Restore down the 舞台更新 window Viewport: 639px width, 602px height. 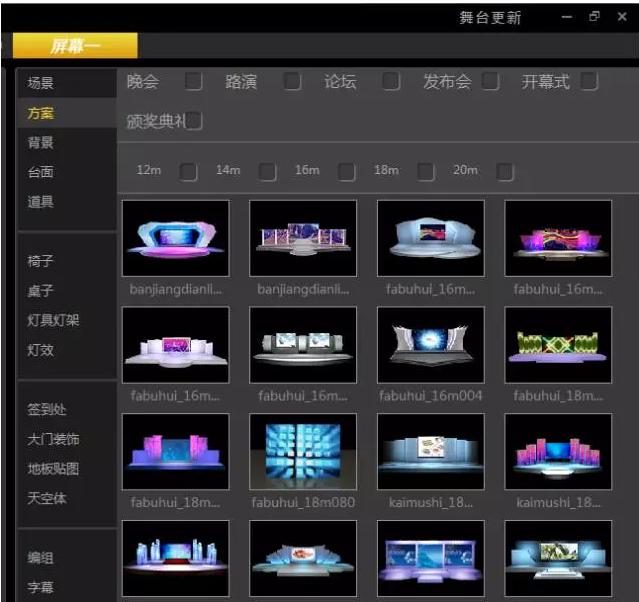[x=595, y=17]
